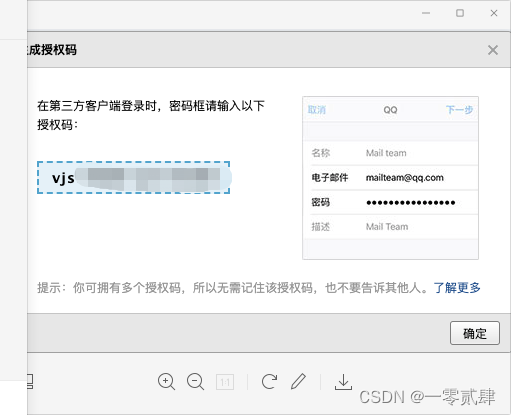This screenshot has width=511, height=415.
Task: Download the image with the download icon
Action: 343,382
